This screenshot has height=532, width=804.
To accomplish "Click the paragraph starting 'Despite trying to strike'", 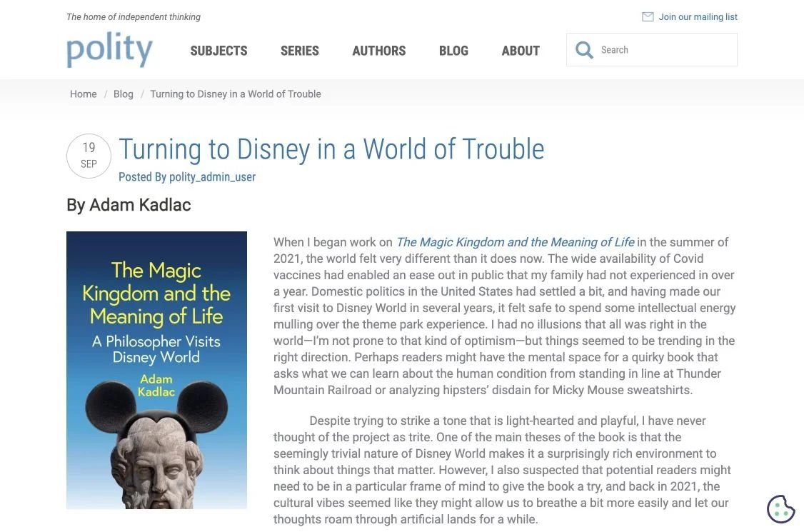I will pyautogui.click(x=502, y=470).
